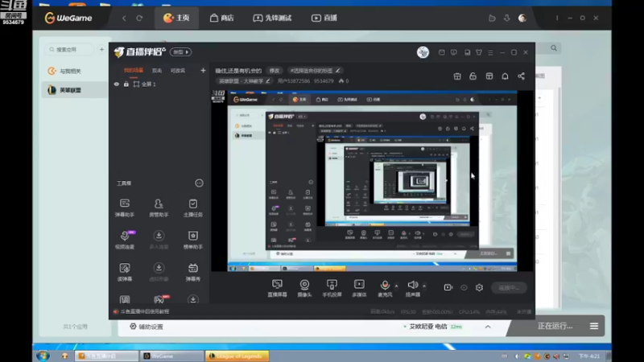Open the WeGame hamburger menu beside 正在运行

[594, 327]
